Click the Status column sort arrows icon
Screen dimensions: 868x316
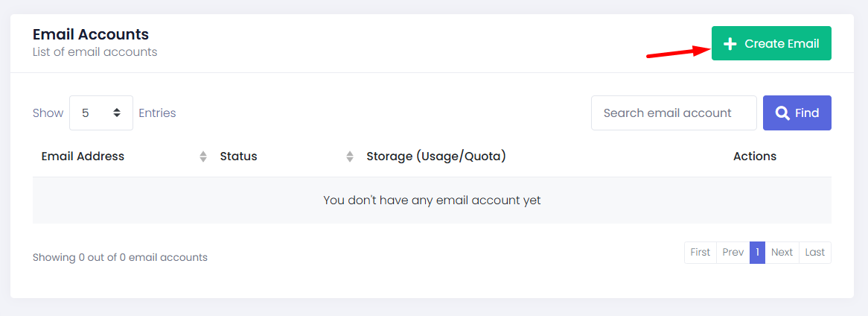pyautogui.click(x=350, y=157)
